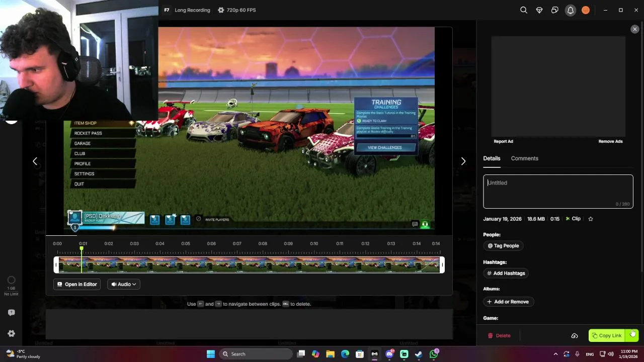Open the orange profile avatar menu
The height and width of the screenshot is (362, 644).
click(586, 10)
